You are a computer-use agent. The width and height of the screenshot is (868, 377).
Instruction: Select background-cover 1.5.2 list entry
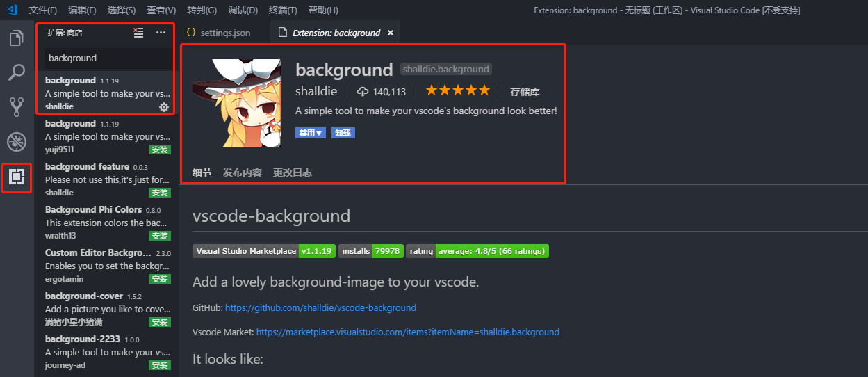click(x=106, y=308)
